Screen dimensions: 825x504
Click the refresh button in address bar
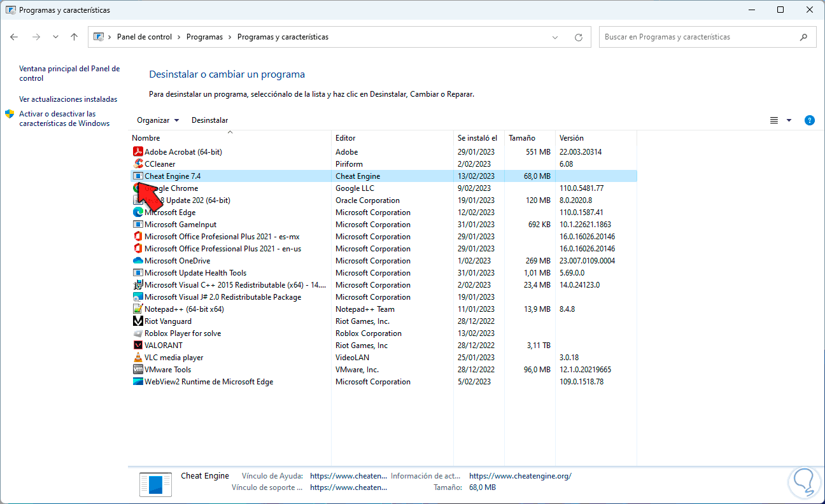[x=578, y=37]
